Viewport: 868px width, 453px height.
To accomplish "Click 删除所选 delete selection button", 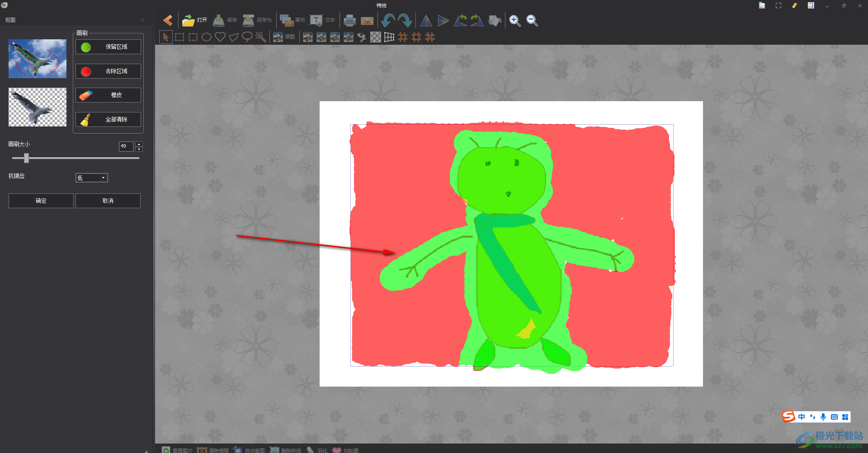I will click(285, 450).
